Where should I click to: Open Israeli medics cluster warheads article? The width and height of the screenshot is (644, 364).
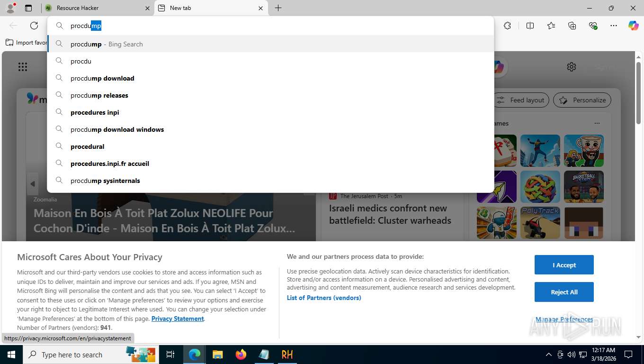coord(390,214)
